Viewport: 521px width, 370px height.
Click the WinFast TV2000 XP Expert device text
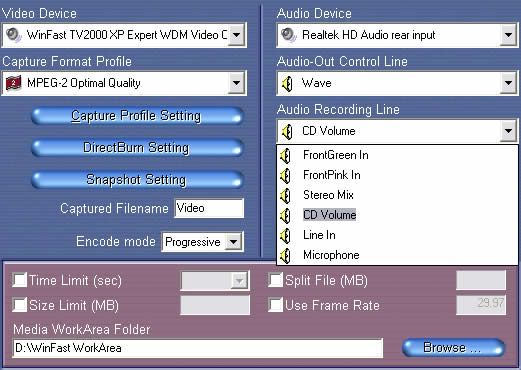pyautogui.click(x=127, y=35)
